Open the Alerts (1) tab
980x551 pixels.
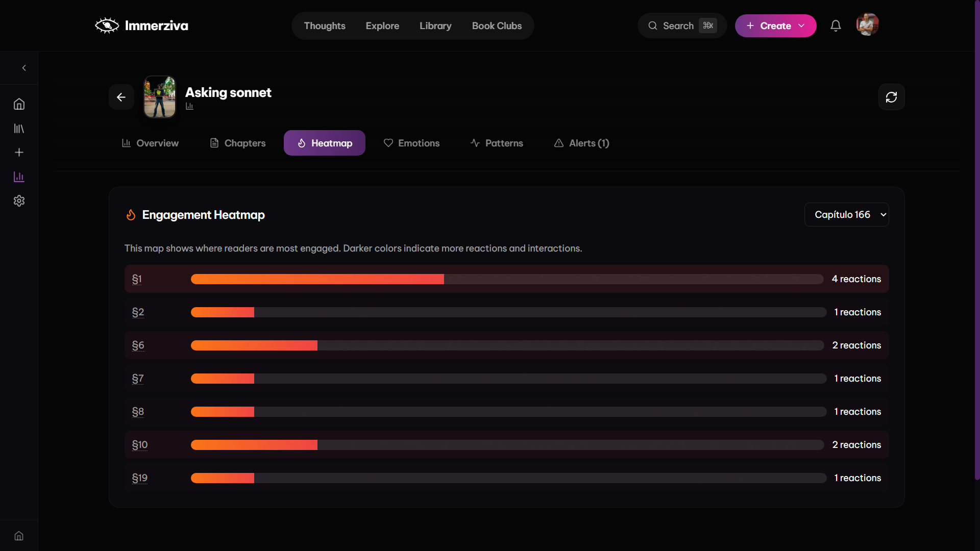point(581,143)
